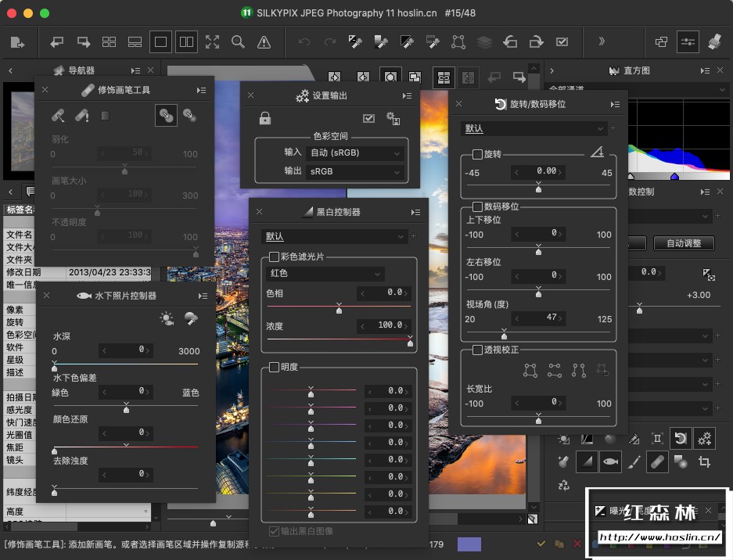This screenshot has height=560, width=733.
Task: Click the rotation icon in tool grid
Action: point(681,438)
